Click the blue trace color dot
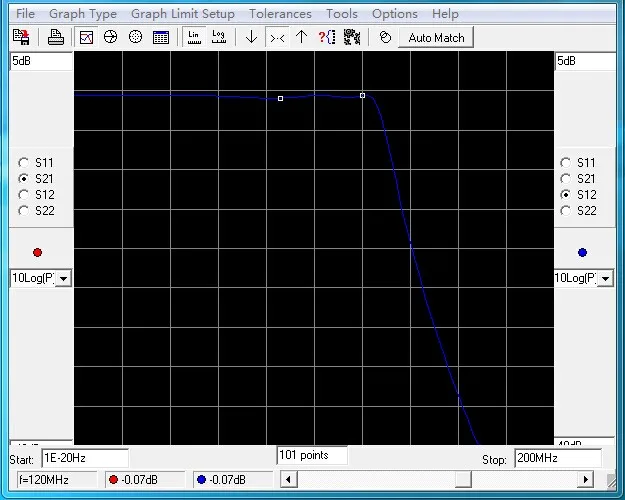This screenshot has height=500, width=625. point(582,252)
